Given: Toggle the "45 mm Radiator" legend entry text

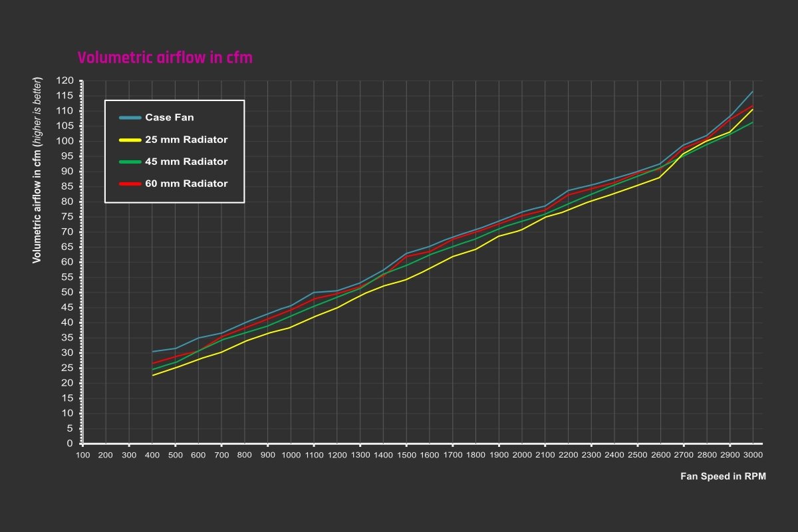Looking at the screenshot, I should (x=186, y=162).
